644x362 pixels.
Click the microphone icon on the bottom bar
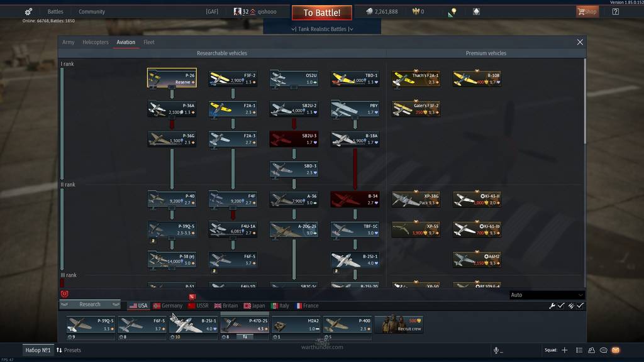[x=496, y=350]
